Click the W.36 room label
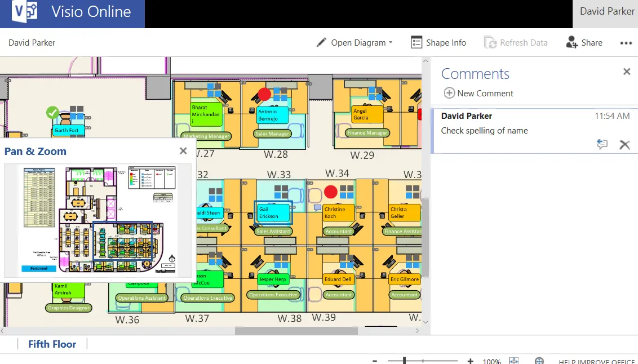638x364 pixels. pos(127,319)
